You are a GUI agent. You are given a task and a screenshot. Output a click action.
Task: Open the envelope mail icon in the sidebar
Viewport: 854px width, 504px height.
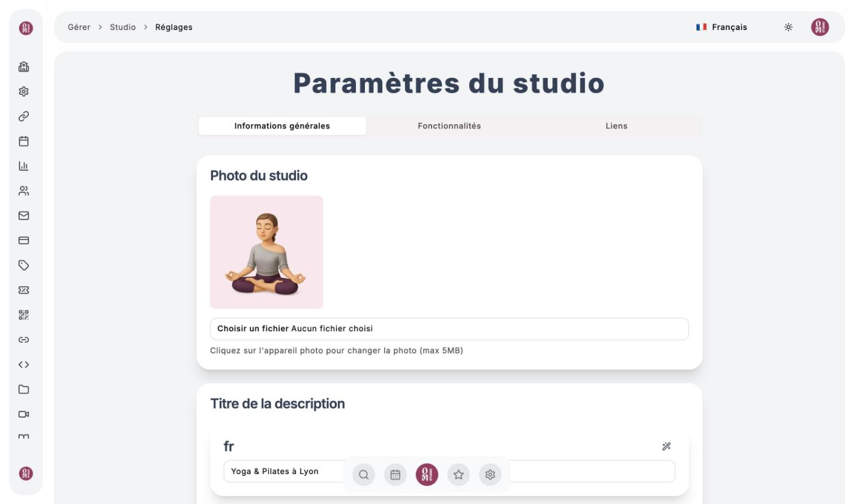click(x=24, y=215)
